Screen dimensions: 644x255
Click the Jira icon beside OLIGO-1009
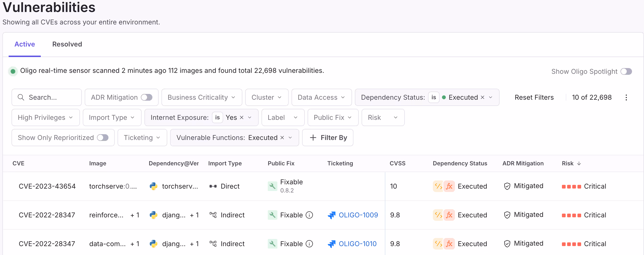point(332,215)
